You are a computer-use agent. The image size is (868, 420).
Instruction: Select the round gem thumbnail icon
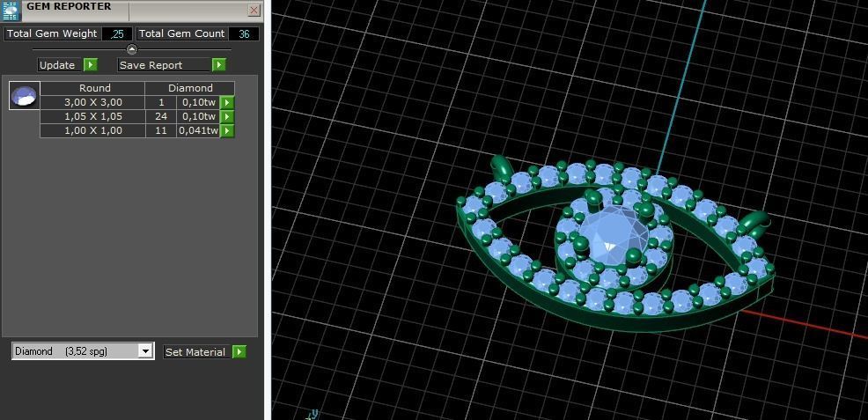25,95
